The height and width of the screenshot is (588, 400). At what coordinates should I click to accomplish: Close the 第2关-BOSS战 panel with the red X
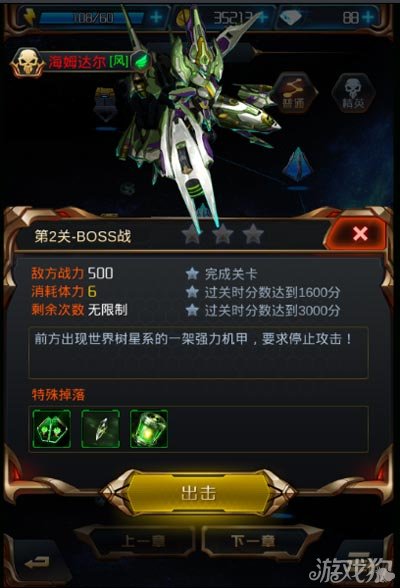pyautogui.click(x=360, y=234)
